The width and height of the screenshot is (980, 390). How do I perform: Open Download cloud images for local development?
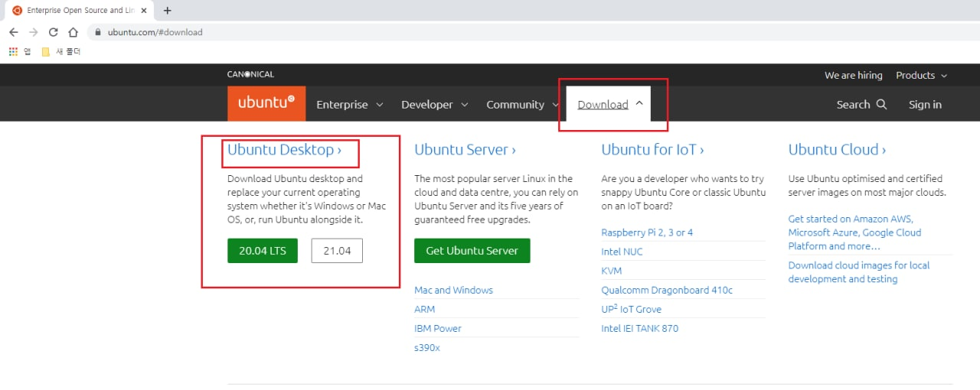pos(859,272)
